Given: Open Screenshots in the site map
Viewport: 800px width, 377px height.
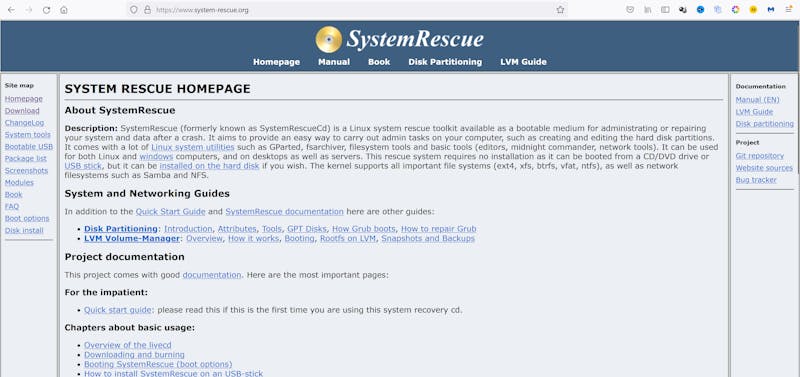Looking at the screenshot, I should click(x=27, y=170).
